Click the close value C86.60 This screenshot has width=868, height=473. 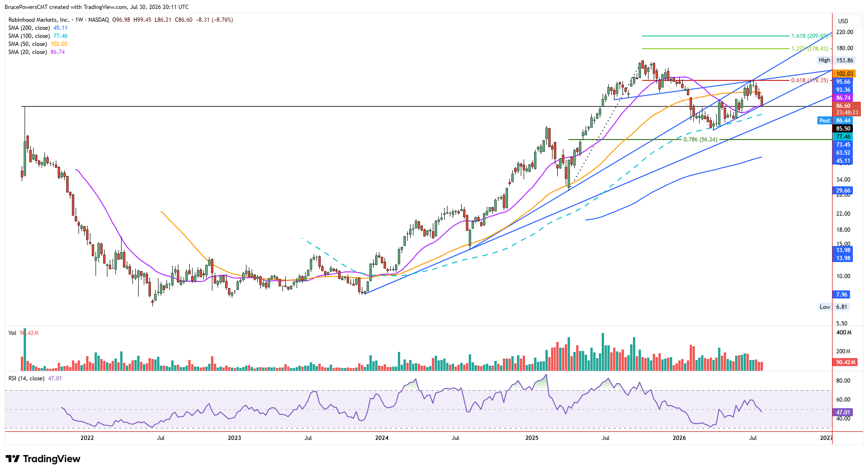pyautogui.click(x=184, y=20)
